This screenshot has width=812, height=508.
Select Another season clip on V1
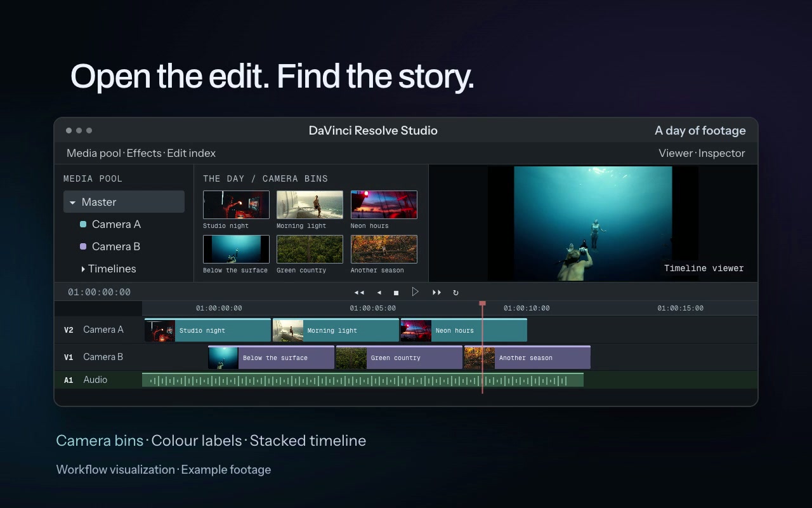pos(527,358)
